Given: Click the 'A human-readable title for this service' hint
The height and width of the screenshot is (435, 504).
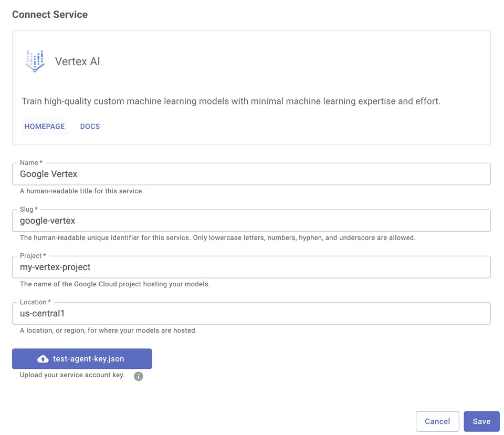Looking at the screenshot, I should 82,191.
